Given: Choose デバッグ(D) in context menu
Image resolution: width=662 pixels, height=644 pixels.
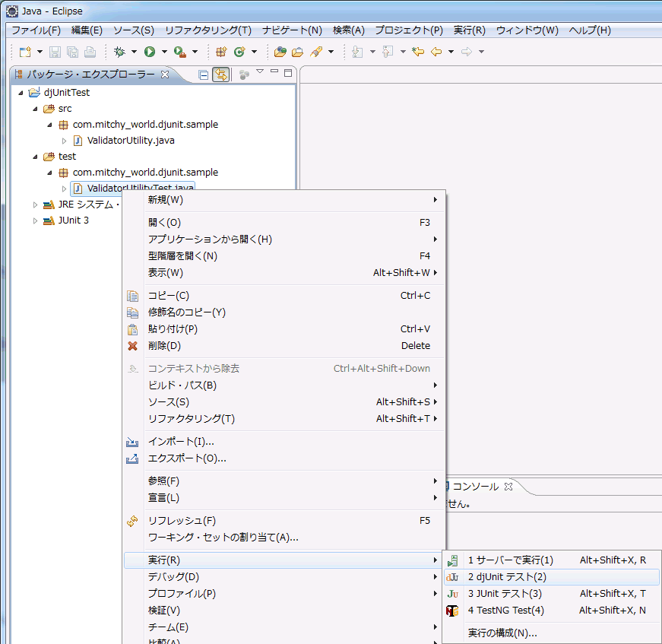Looking at the screenshot, I should [x=284, y=577].
